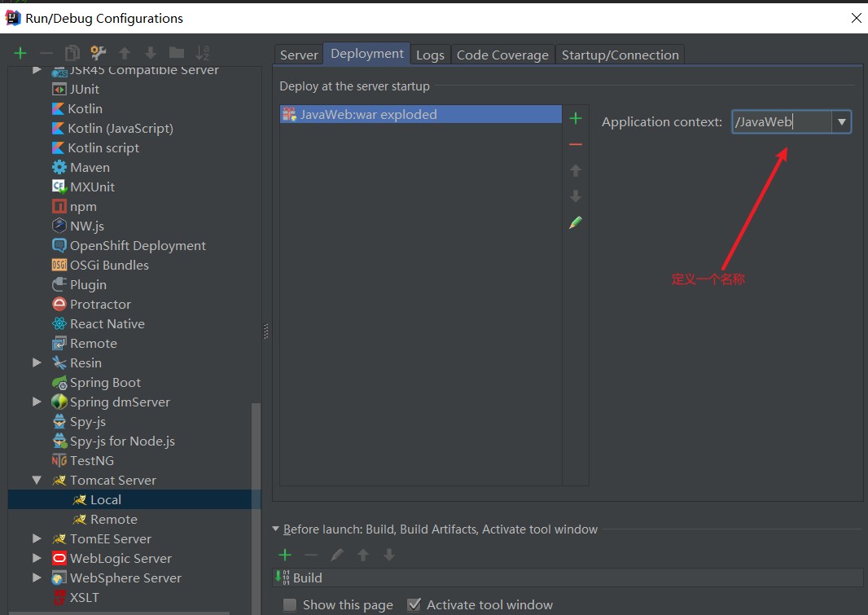Move deployment artifact down arrow

576,196
